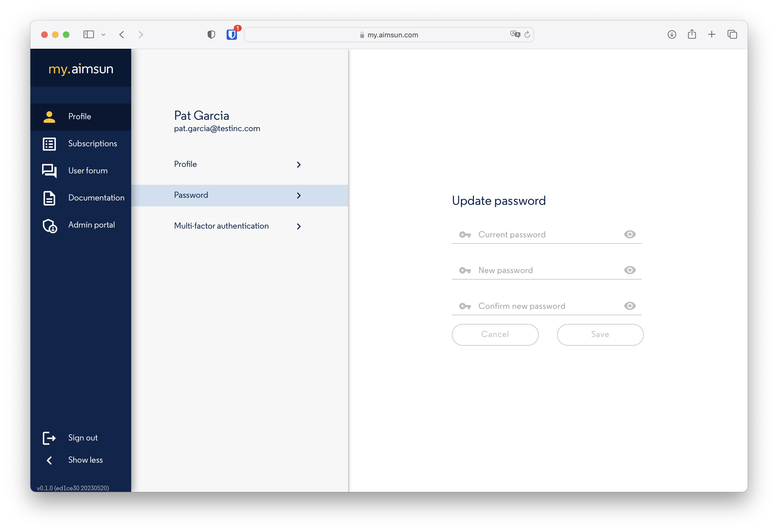
Task: Click the Subscriptions icon in sidebar
Action: pos(50,144)
